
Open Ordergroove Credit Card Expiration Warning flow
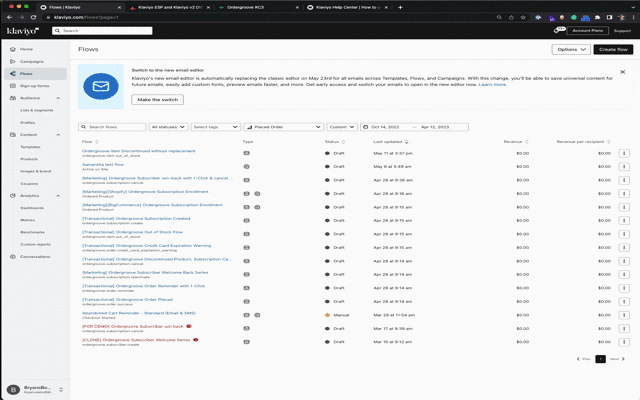pyautogui.click(x=147, y=245)
